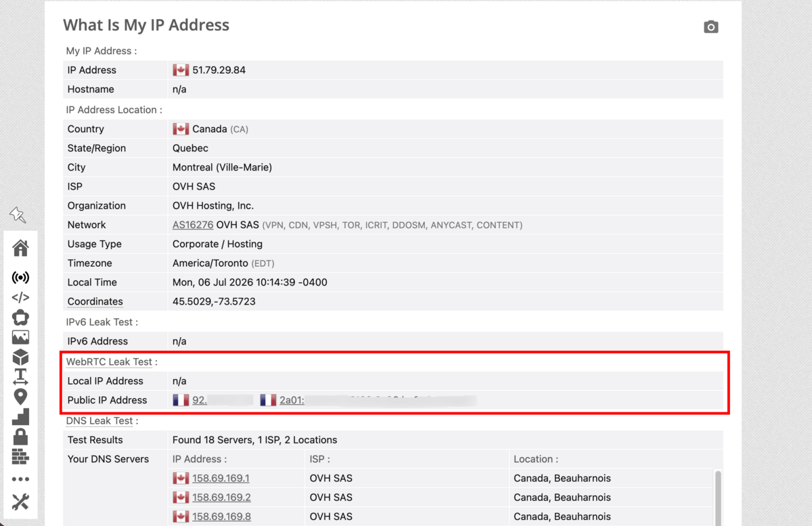Open the wrench and screwdriver tools icon
The height and width of the screenshot is (526, 812).
pos(20,502)
